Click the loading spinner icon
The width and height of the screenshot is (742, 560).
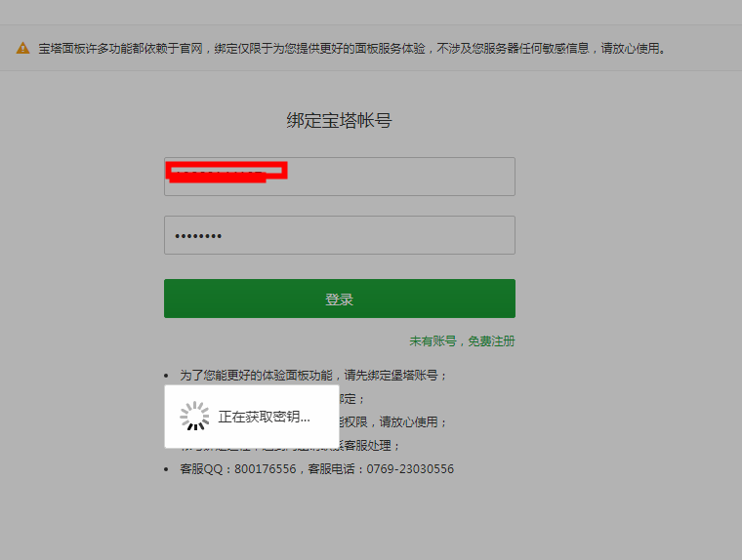[x=194, y=417]
